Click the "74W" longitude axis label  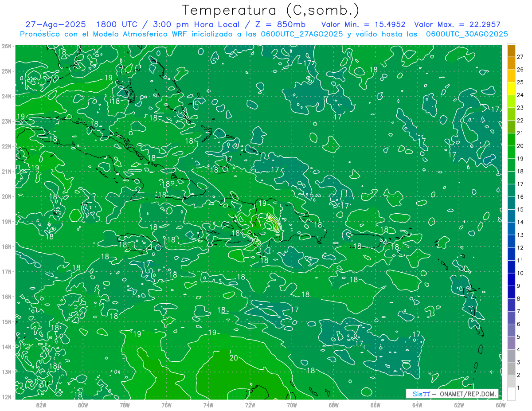click(x=208, y=405)
